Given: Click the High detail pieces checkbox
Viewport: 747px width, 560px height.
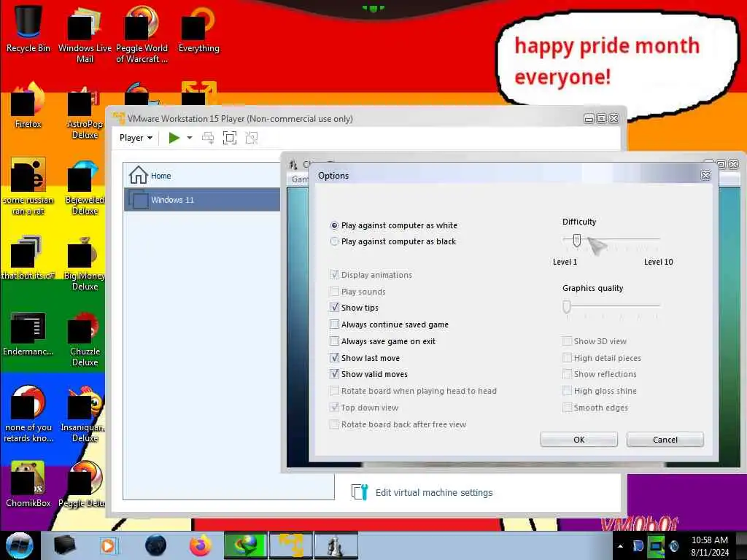Looking at the screenshot, I should (567, 357).
